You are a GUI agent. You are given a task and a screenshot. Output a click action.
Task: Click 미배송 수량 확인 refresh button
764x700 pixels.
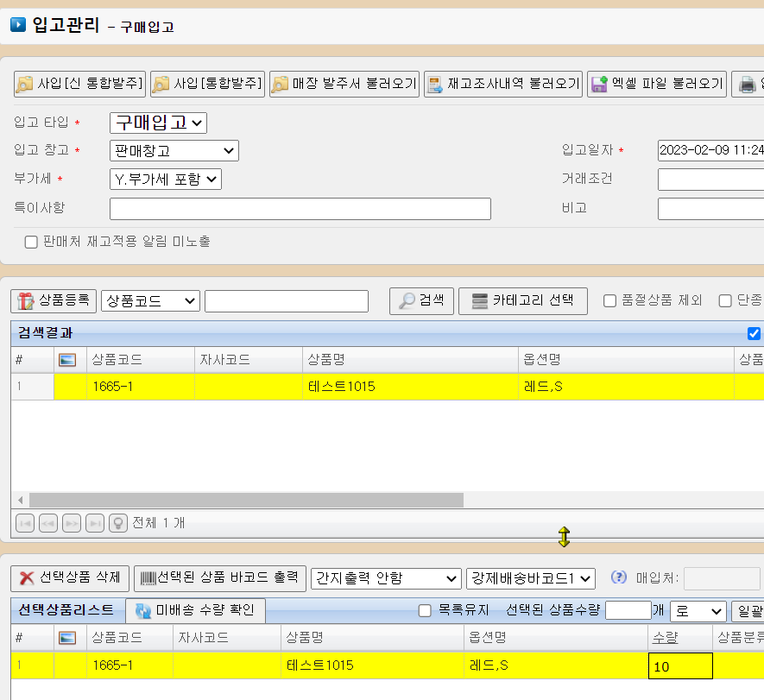coord(195,611)
